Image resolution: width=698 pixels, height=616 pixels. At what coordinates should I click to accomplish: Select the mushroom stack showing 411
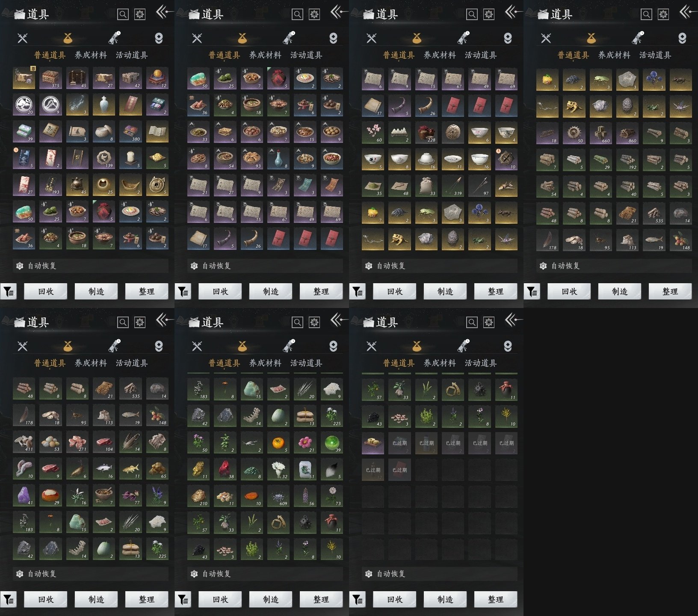coord(24,442)
